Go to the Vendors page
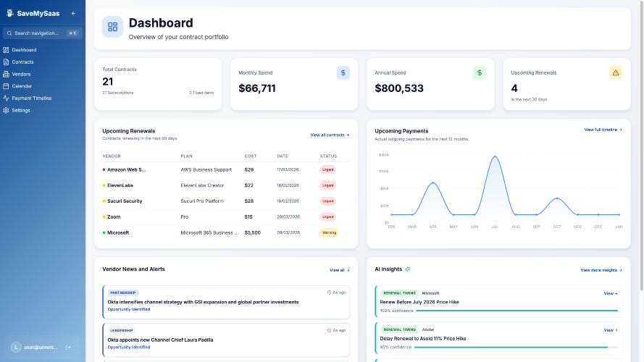 (21, 74)
